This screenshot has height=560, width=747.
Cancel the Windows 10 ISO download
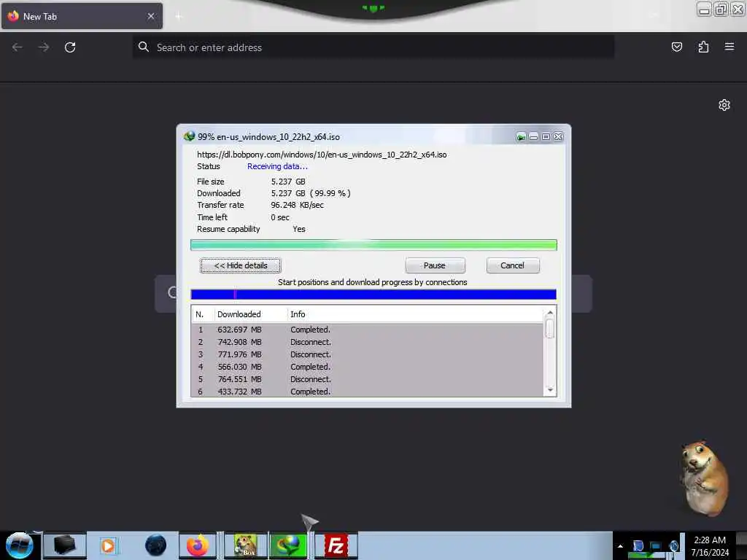[x=513, y=265]
